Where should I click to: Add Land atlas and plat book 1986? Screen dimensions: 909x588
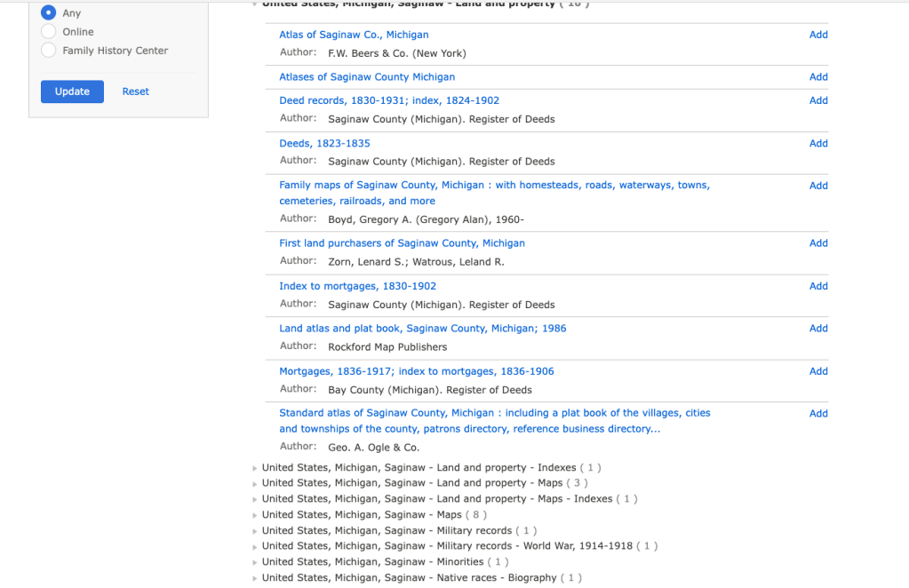[817, 329]
